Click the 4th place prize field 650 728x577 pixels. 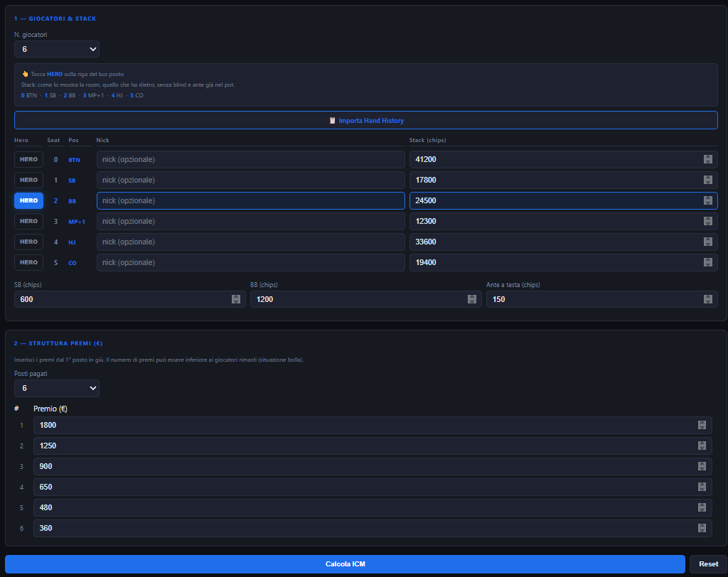(x=373, y=487)
